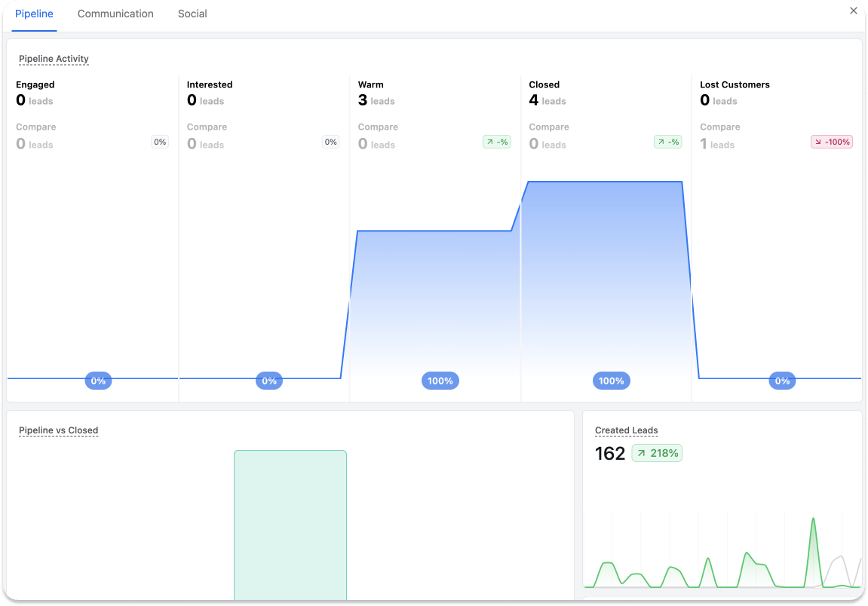Click the Pipeline vs Closed heading
The width and height of the screenshot is (868, 606).
58,430
